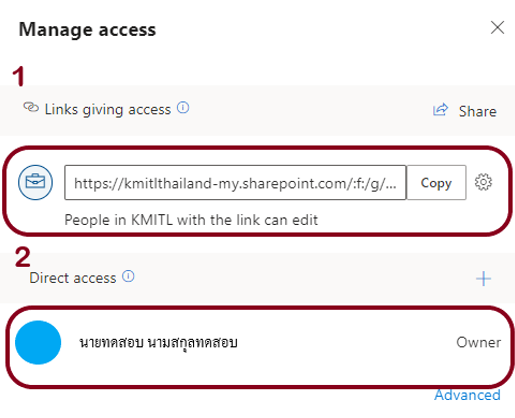515x418 pixels.
Task: Click the Share text label
Action: (x=478, y=111)
